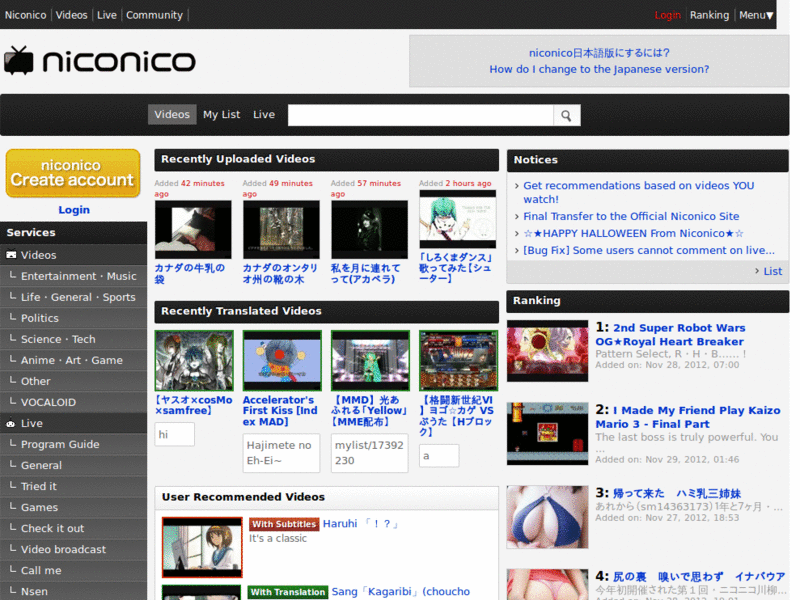Open Videos in the top navigation bar

(71, 15)
